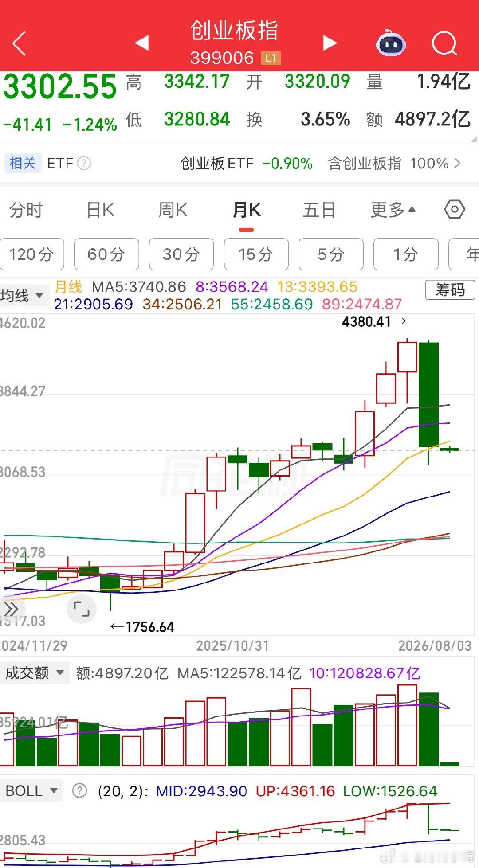Viewport: 479px width, 868px height.
Task: Open 创业板ETF -0.90% link
Action: 247,164
